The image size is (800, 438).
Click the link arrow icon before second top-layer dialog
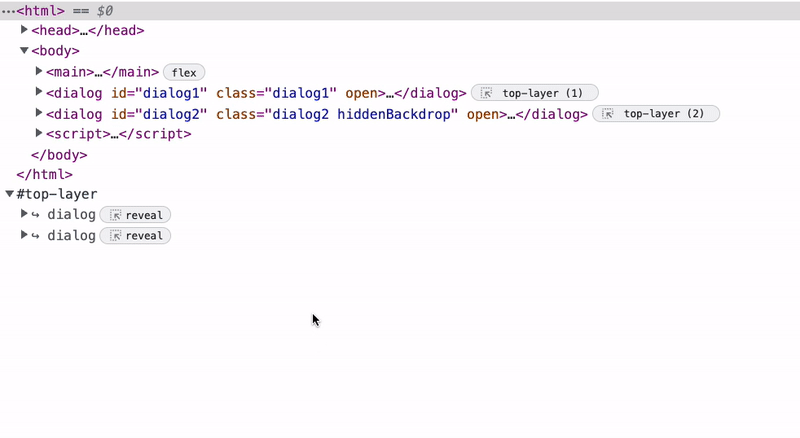point(36,236)
